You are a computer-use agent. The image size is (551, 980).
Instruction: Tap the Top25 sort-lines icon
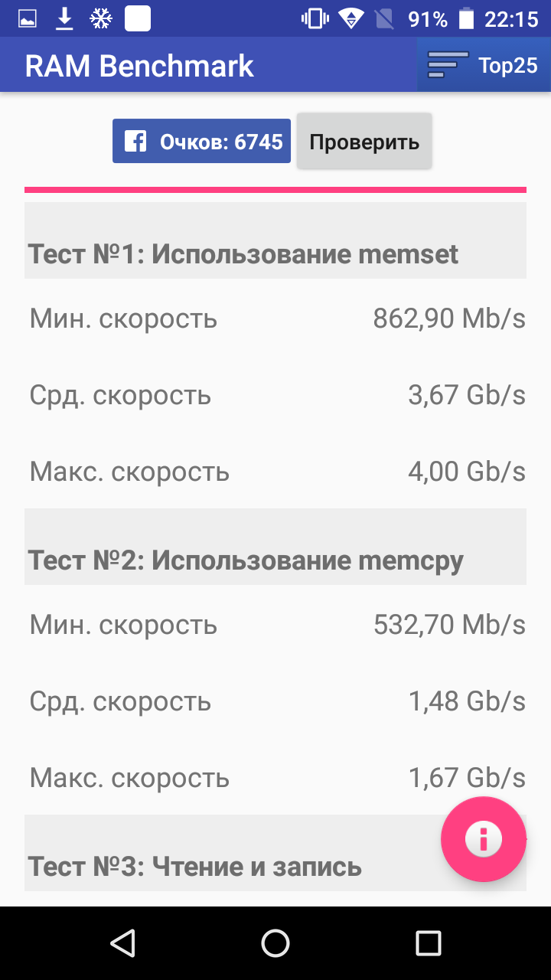pyautogui.click(x=448, y=65)
